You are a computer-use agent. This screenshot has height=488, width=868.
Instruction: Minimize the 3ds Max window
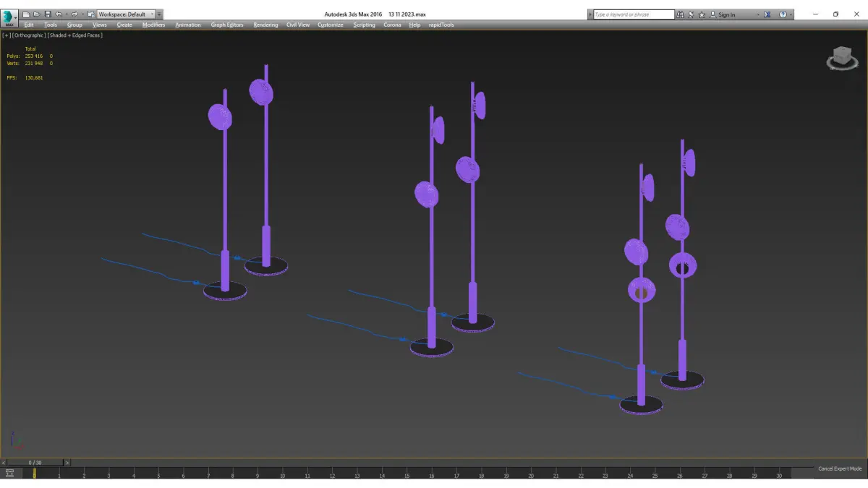(815, 14)
